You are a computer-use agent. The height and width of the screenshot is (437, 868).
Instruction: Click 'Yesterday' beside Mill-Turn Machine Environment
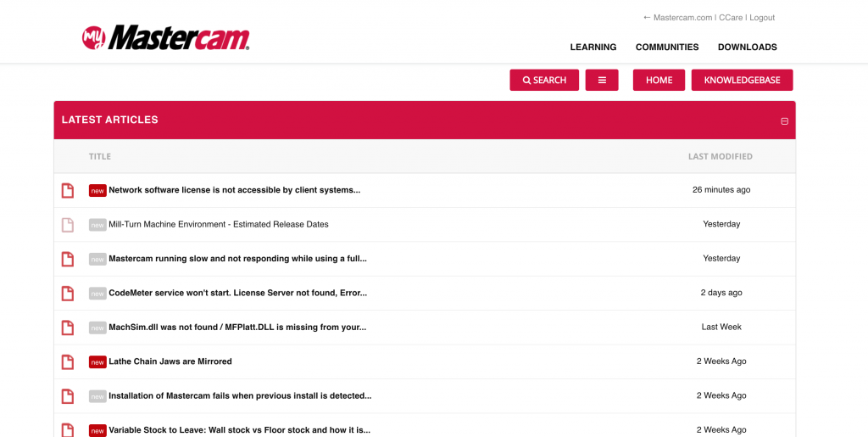pyautogui.click(x=721, y=224)
